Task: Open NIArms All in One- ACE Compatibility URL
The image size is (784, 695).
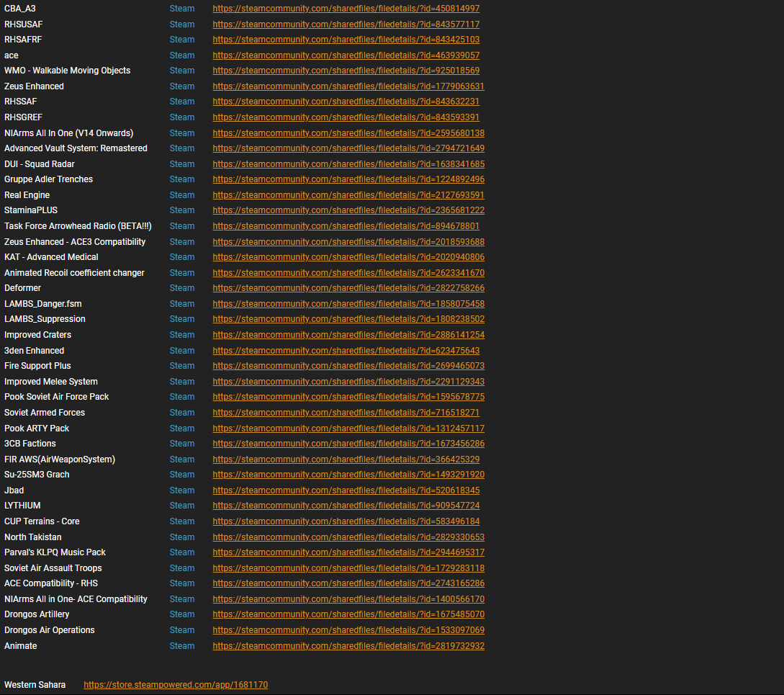Action: coord(348,599)
